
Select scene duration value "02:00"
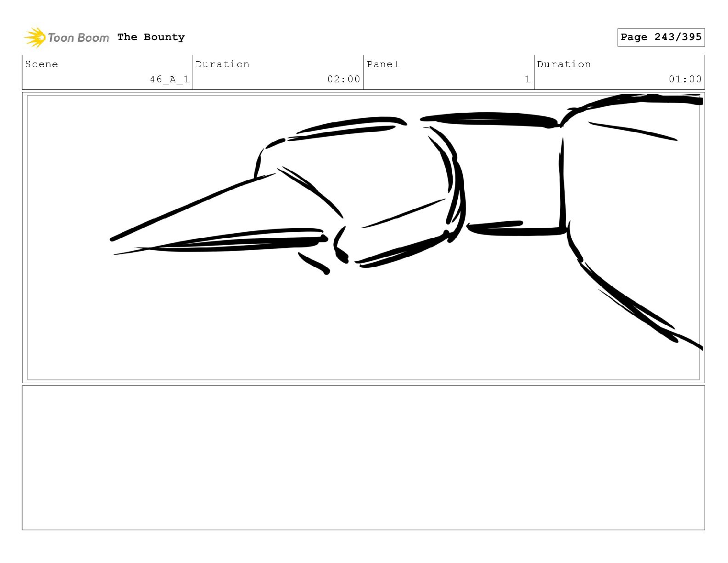point(344,79)
